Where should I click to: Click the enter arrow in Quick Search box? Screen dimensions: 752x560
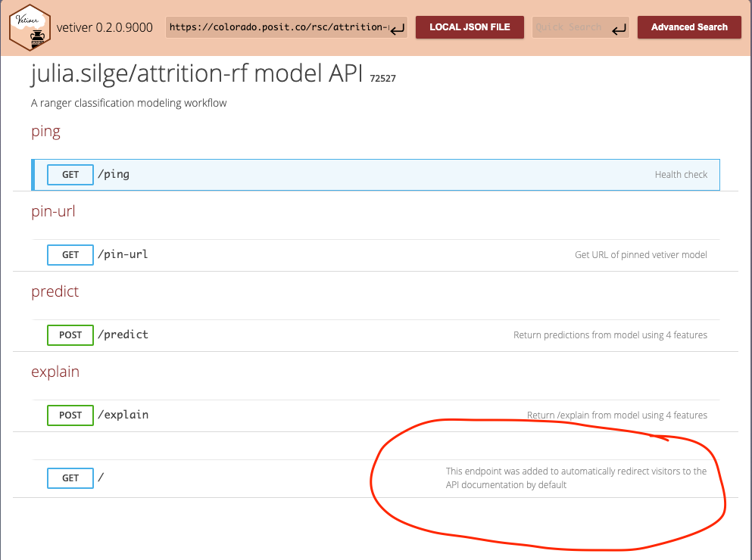pos(619,27)
